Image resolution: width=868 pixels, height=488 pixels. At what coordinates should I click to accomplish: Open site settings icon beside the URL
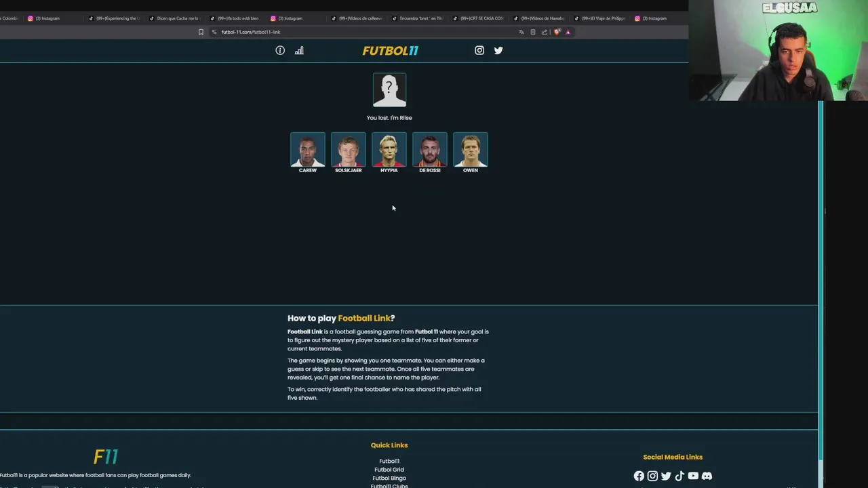pyautogui.click(x=214, y=32)
